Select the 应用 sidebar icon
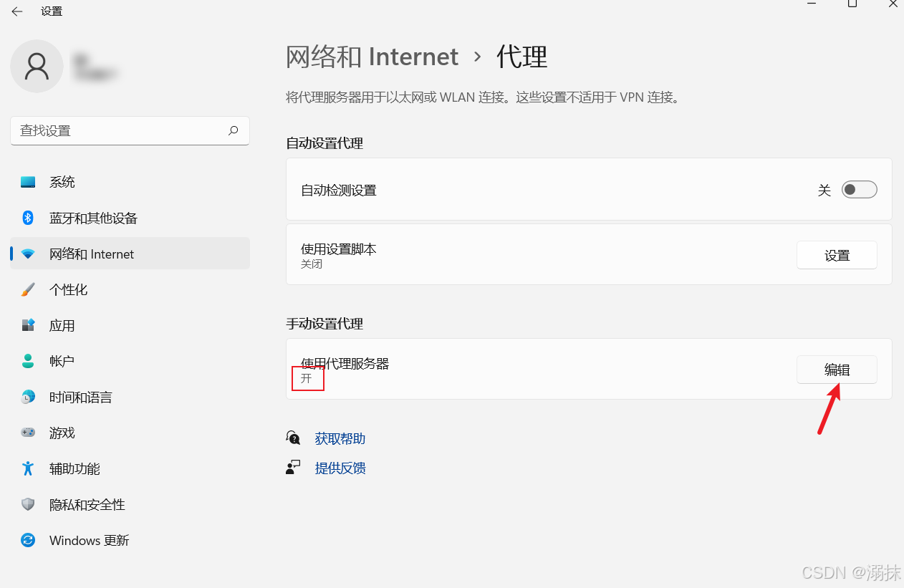Screen dimensions: 904x588 [27, 325]
